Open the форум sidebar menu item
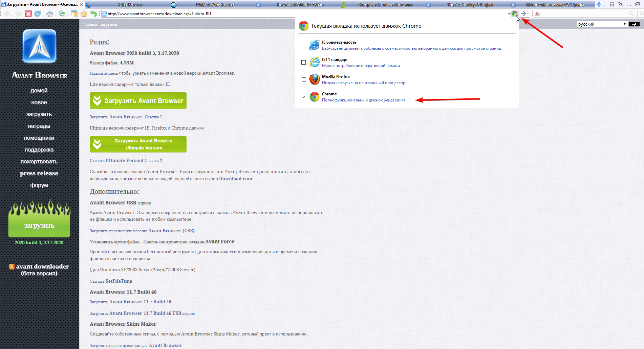 (39, 185)
